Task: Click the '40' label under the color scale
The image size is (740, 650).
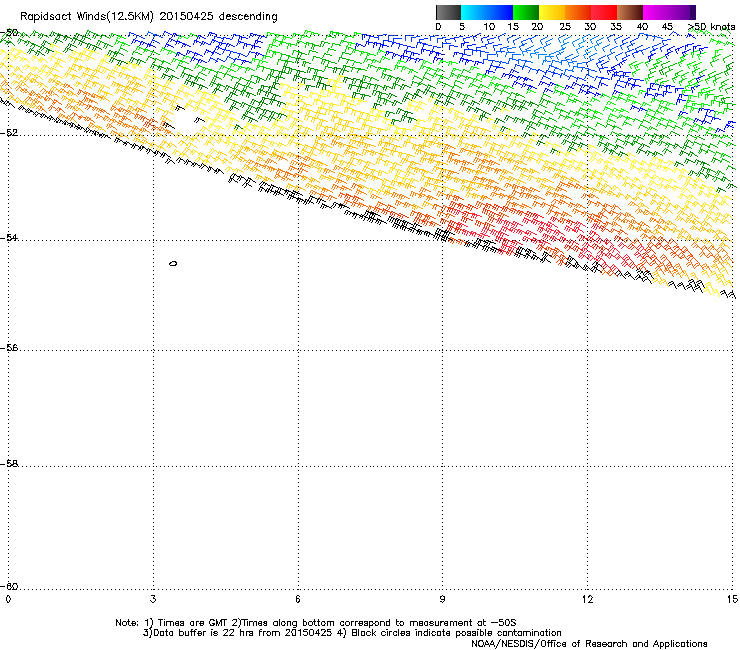Action: tap(642, 27)
